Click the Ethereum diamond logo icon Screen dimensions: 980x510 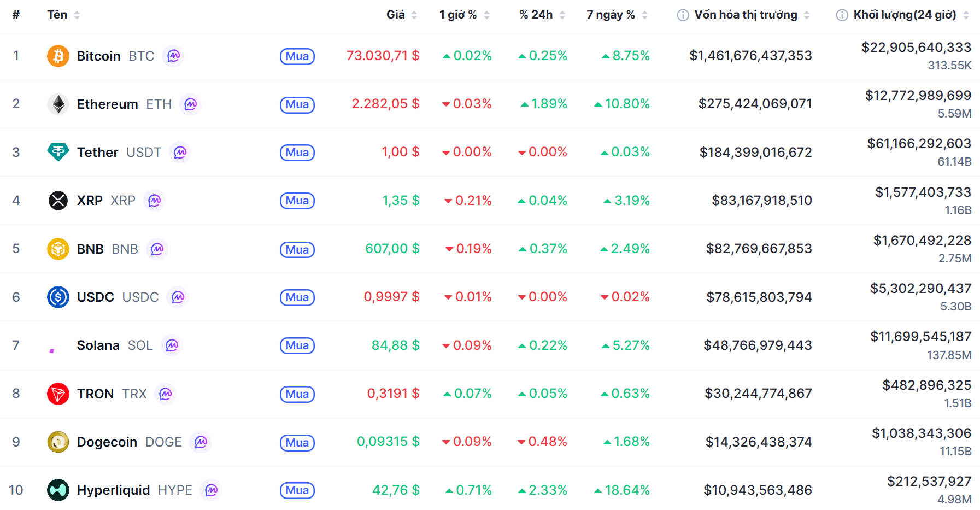pos(58,104)
